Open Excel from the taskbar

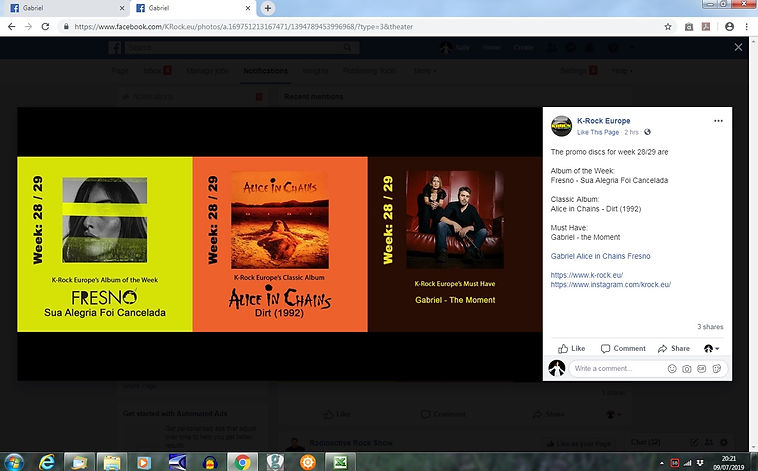click(x=340, y=462)
